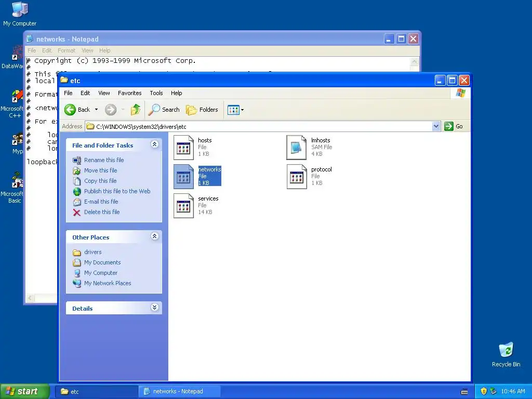Click the drivers folder icon in Other Places

pos(77,252)
